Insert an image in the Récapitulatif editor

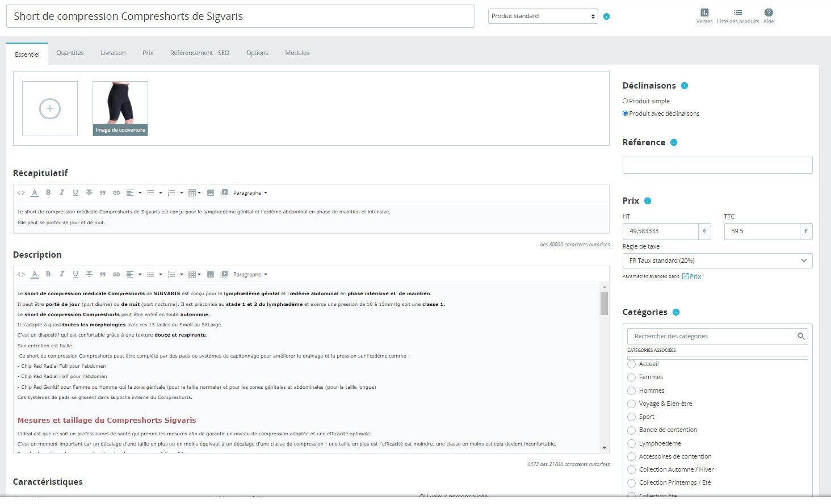coord(211,192)
